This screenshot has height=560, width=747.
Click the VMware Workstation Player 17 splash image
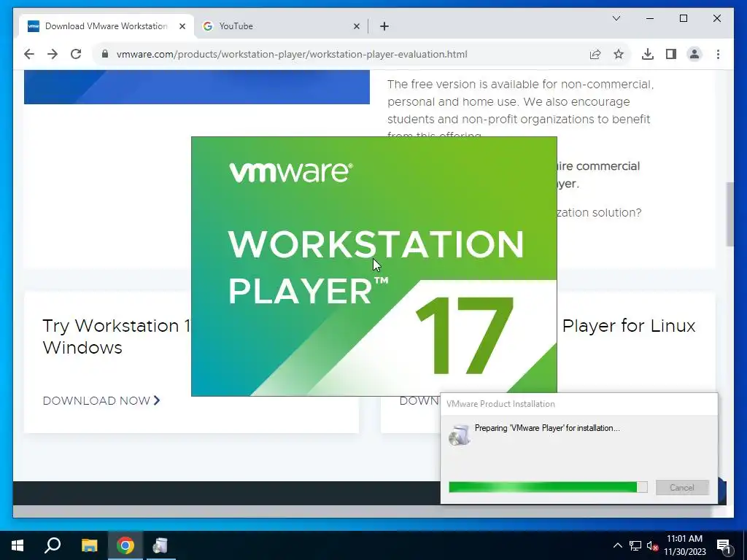(x=374, y=266)
